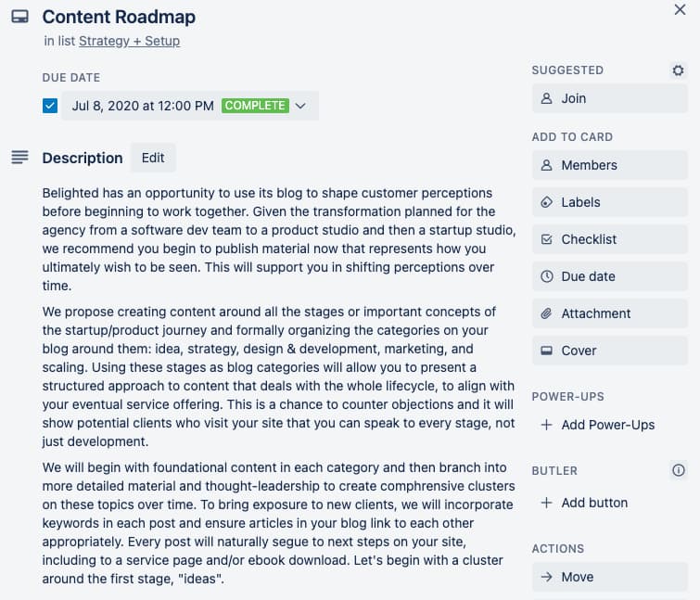Click the plus icon for Add Power-Ups
This screenshot has width=700, height=600.
[x=546, y=425]
